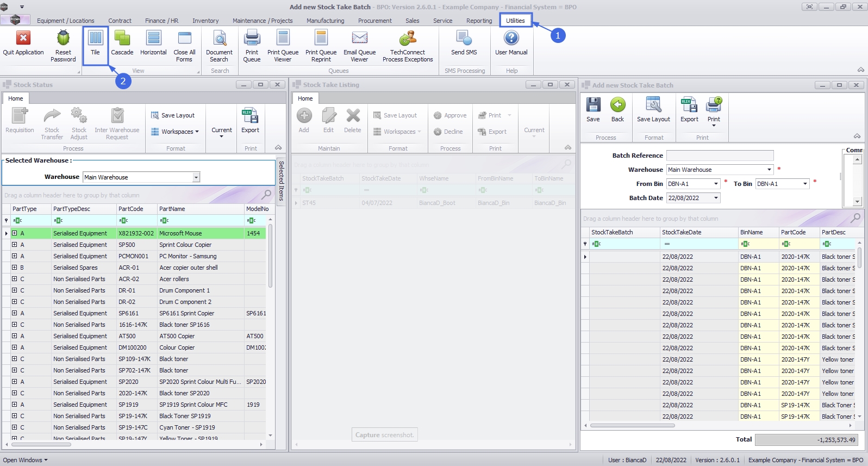
Task: Arrange windows Horizontal
Action: [153, 44]
